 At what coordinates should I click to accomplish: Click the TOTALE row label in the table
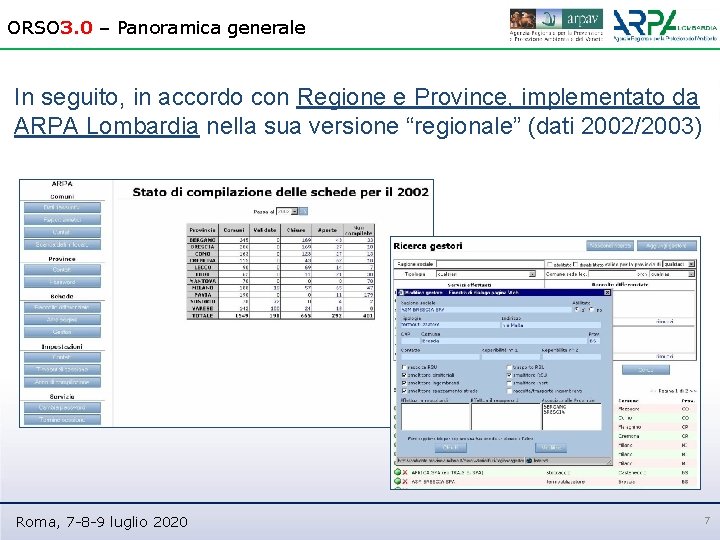coord(202,316)
